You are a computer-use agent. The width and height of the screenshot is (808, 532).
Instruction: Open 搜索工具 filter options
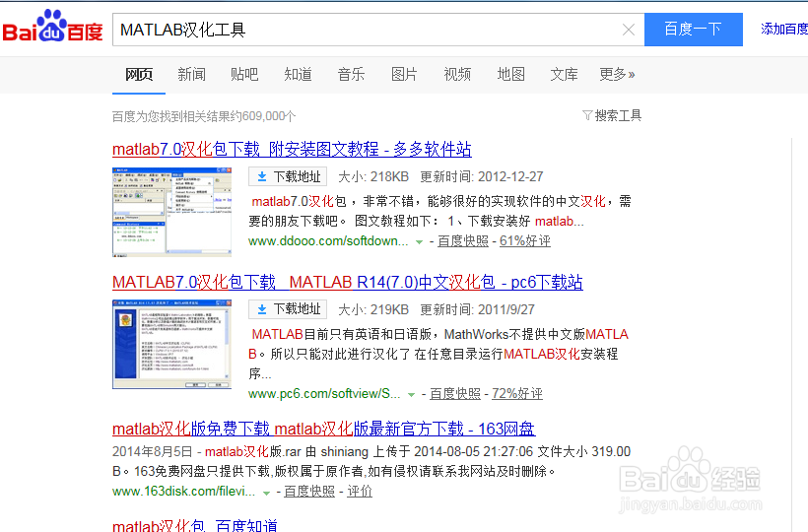tap(618, 115)
